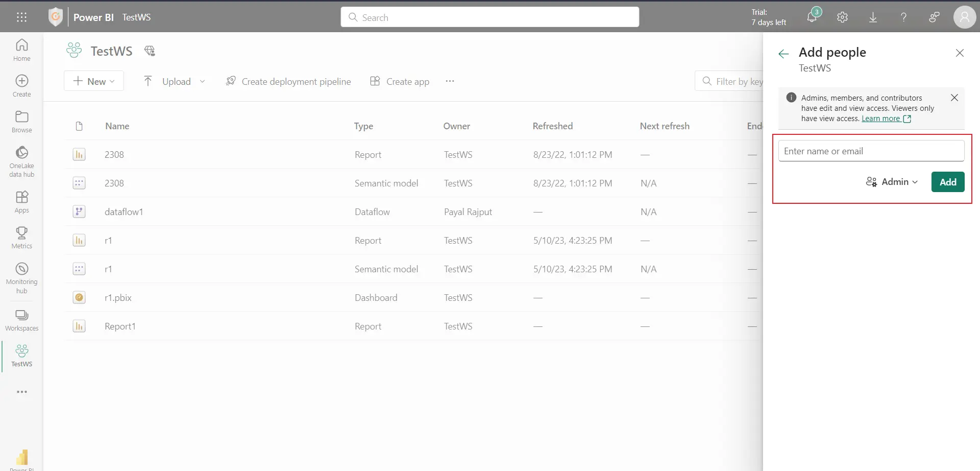Viewport: 980px width, 471px height.
Task: Click the Power BI logo at sidebar bottom
Action: (x=21, y=457)
